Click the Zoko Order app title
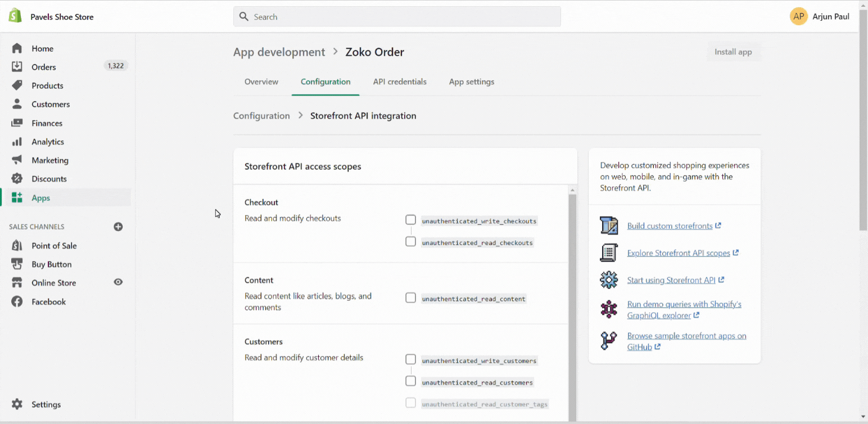The image size is (868, 424). pos(374,52)
